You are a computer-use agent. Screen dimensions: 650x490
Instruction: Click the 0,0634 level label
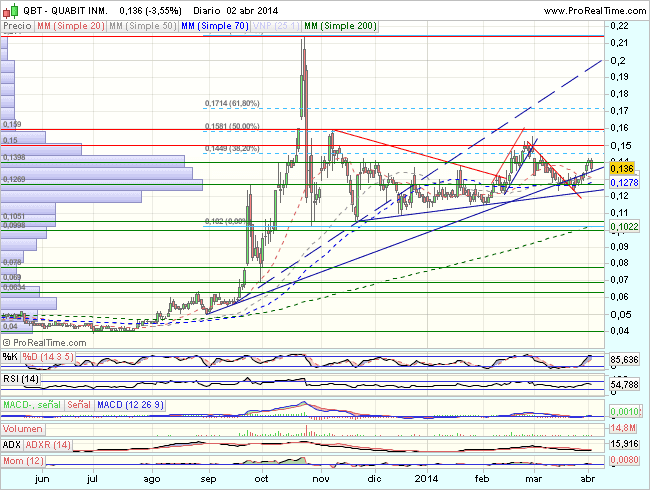coord(14,287)
